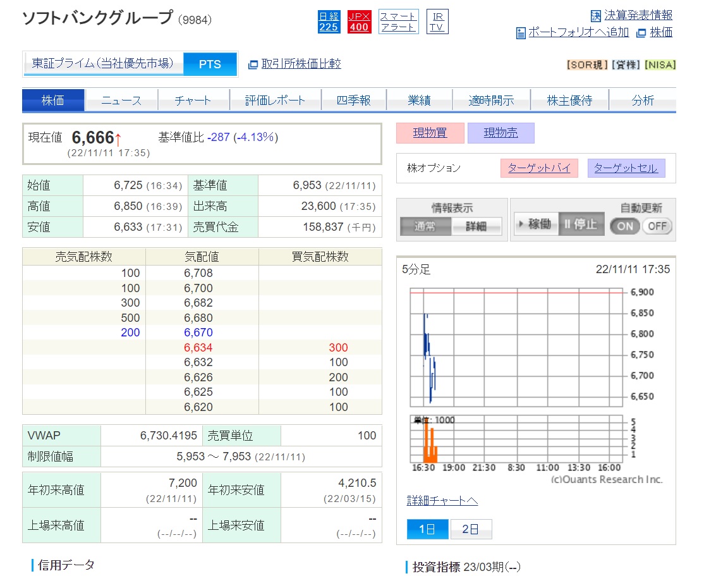The image size is (728, 576).
Task: Select the PTS market tab
Action: tap(210, 64)
